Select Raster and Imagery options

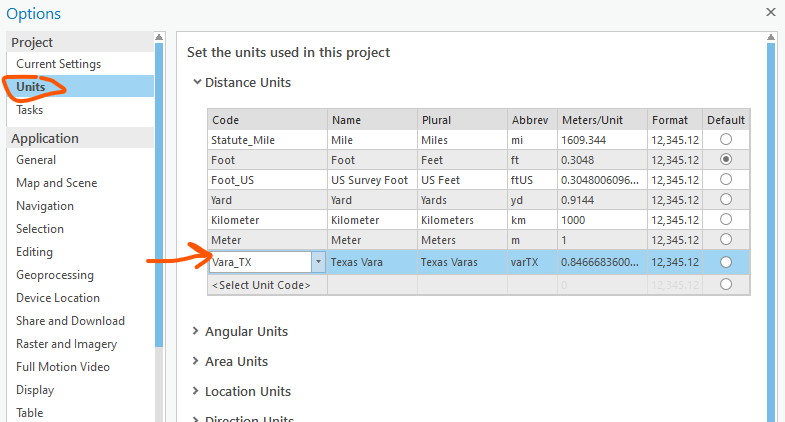pos(66,344)
